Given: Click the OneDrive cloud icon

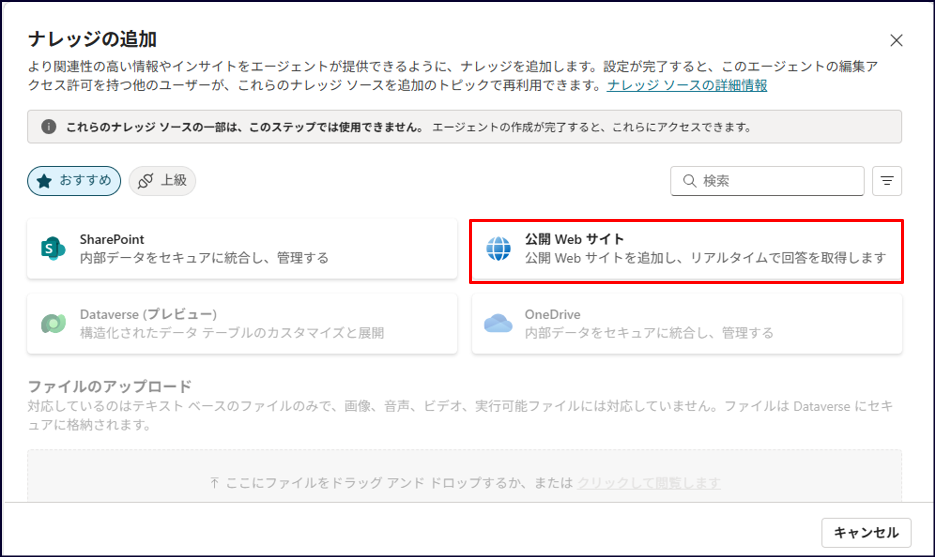Looking at the screenshot, I should [498, 323].
